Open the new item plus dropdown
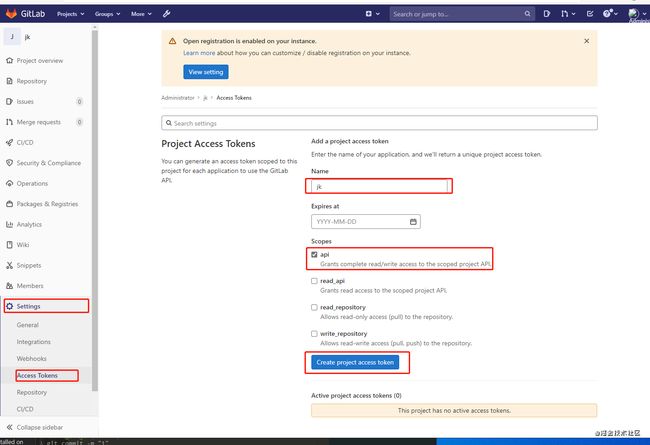The width and height of the screenshot is (650, 445). 373,14
